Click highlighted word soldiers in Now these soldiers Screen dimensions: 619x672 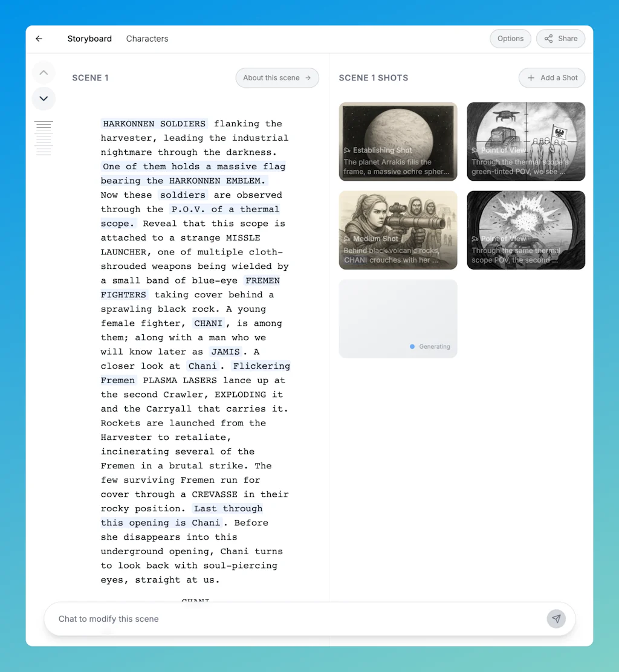click(x=183, y=195)
